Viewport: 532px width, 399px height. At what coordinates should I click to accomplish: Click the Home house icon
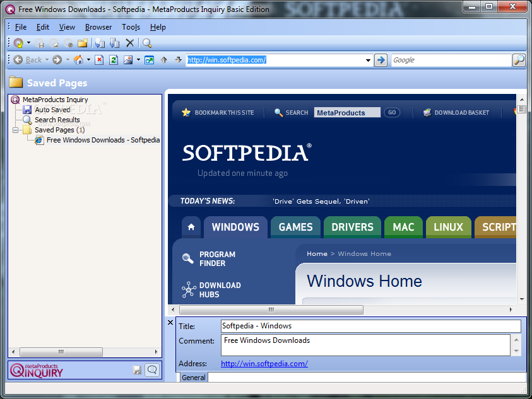[78, 60]
